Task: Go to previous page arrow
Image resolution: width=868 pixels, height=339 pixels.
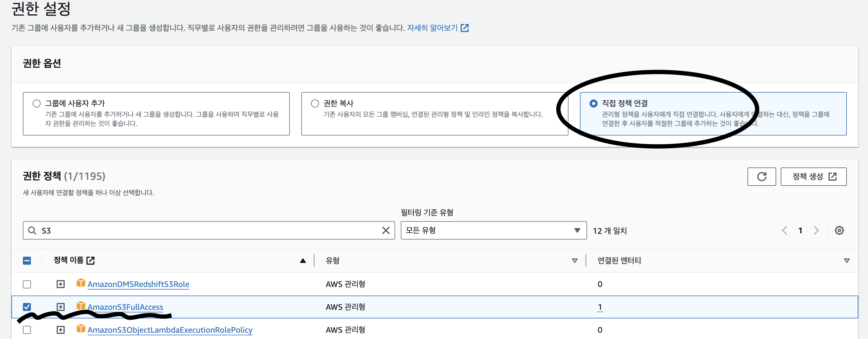Action: pos(784,231)
